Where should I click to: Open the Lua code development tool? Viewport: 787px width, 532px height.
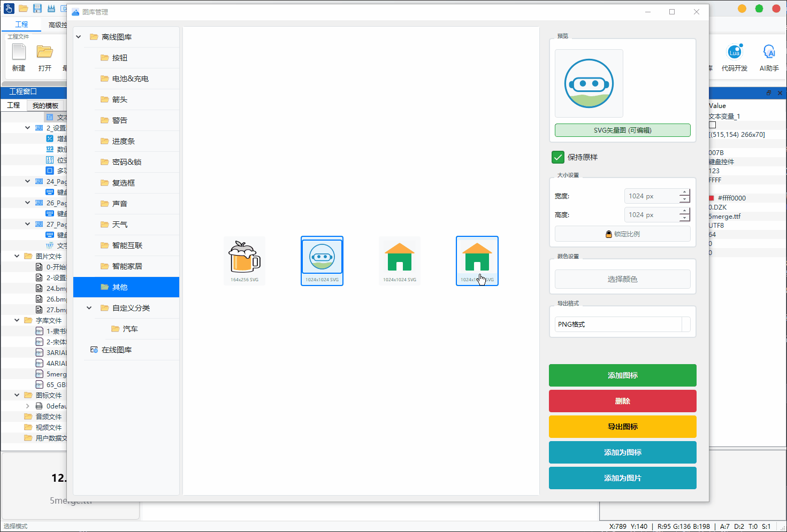click(x=735, y=57)
